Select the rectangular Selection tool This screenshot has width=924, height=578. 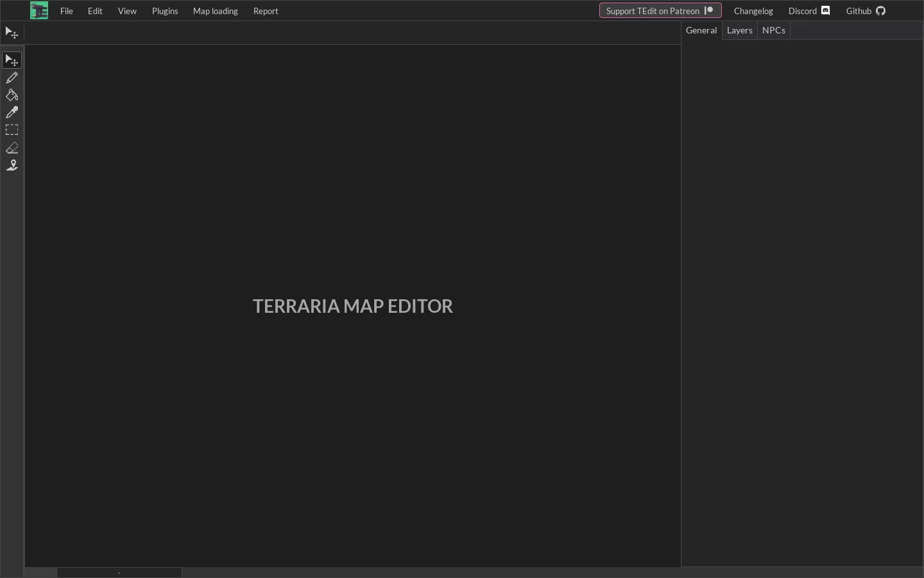point(12,130)
